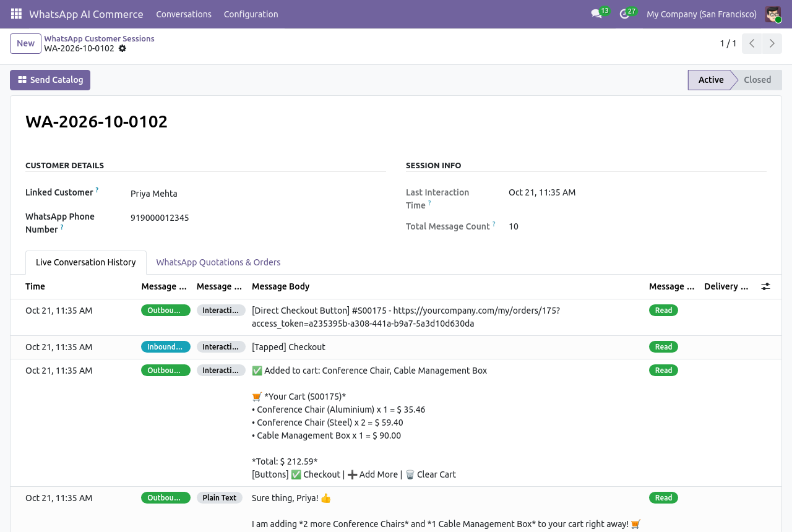Click the Direct Checkout Button message text
The image size is (792, 532).
[x=405, y=317]
